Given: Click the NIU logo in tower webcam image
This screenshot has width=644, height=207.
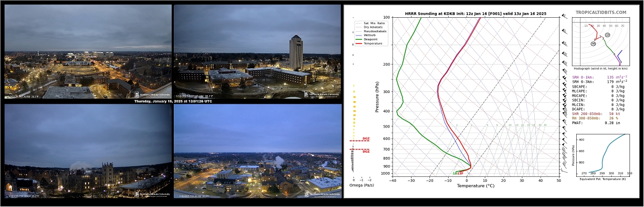Looking at the screenshot, I should [x=322, y=94].
